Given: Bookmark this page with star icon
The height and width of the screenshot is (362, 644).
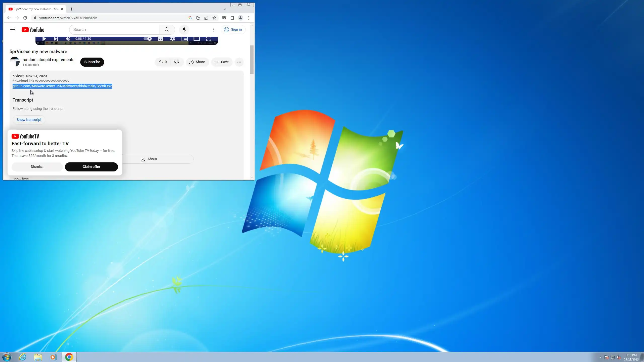Looking at the screenshot, I should click(x=214, y=18).
